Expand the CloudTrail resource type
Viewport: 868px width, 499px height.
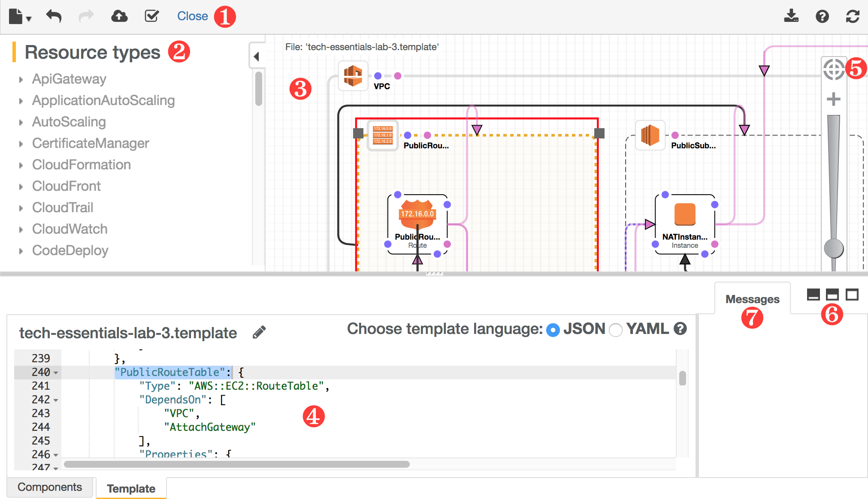click(x=21, y=208)
